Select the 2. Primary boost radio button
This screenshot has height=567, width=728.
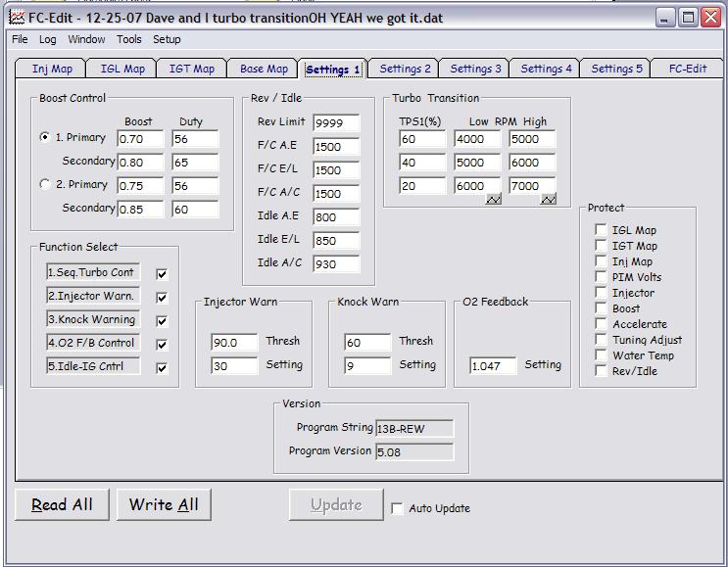(45, 184)
